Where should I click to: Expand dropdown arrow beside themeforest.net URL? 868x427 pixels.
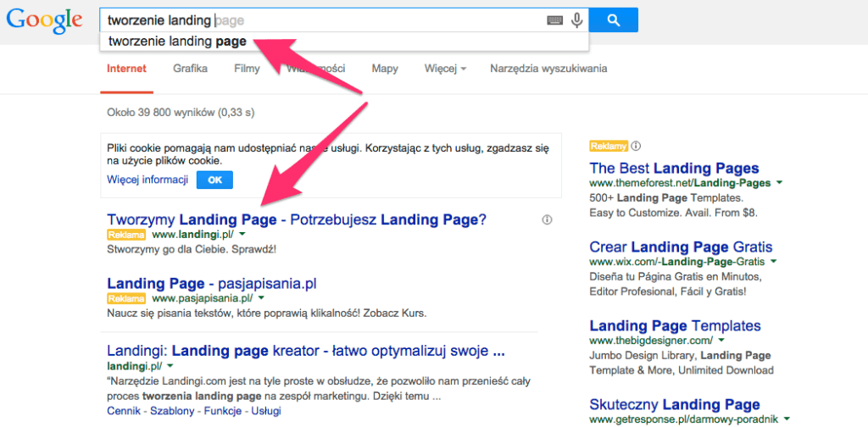click(780, 182)
